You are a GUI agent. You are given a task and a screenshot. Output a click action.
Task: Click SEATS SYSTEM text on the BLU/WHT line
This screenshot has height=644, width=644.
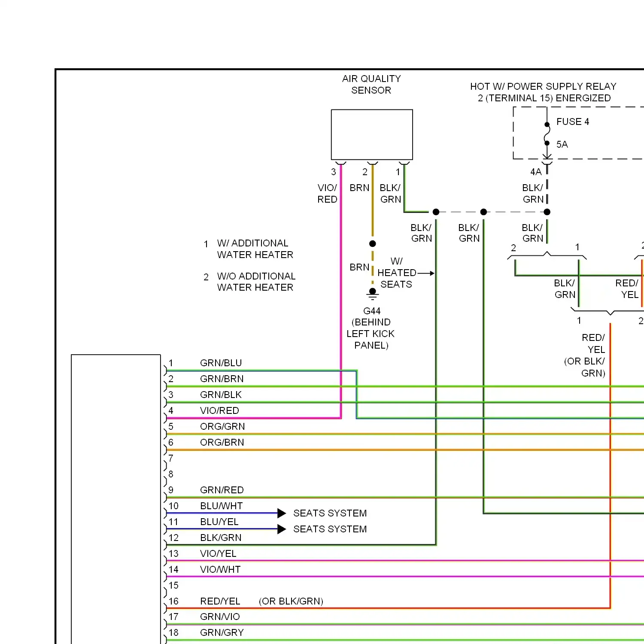[x=330, y=513]
